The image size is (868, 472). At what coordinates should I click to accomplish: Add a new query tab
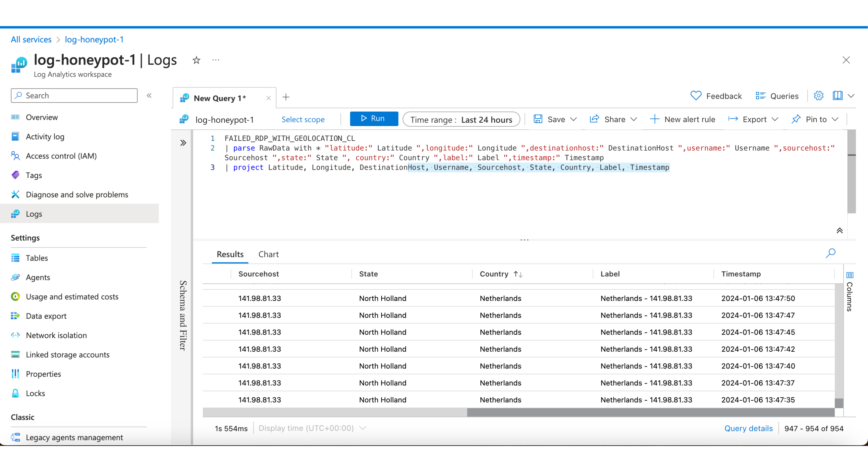[286, 97]
